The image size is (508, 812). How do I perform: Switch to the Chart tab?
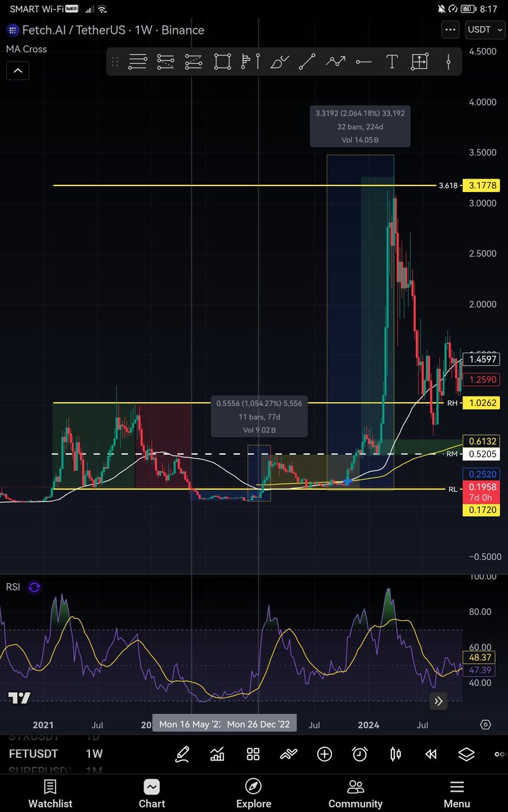tap(152, 794)
